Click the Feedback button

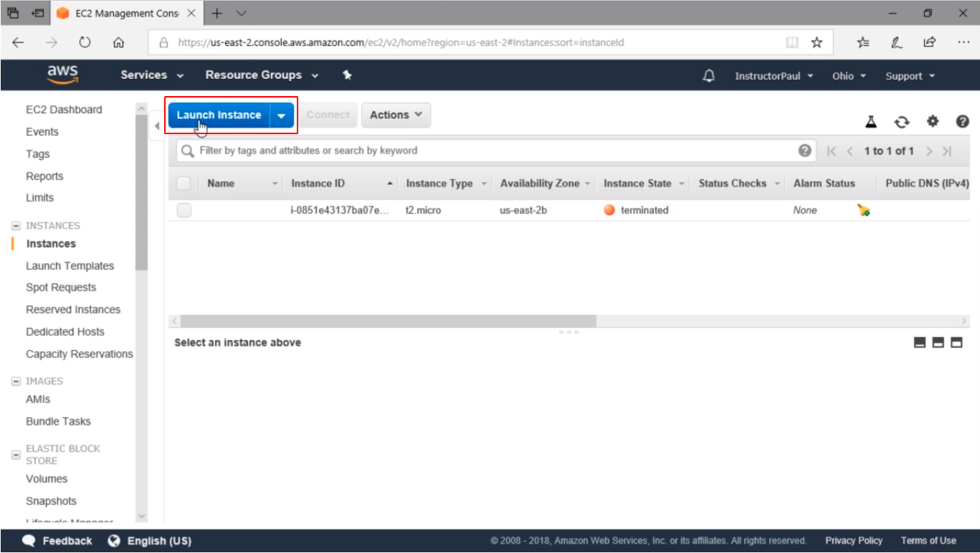coord(57,541)
